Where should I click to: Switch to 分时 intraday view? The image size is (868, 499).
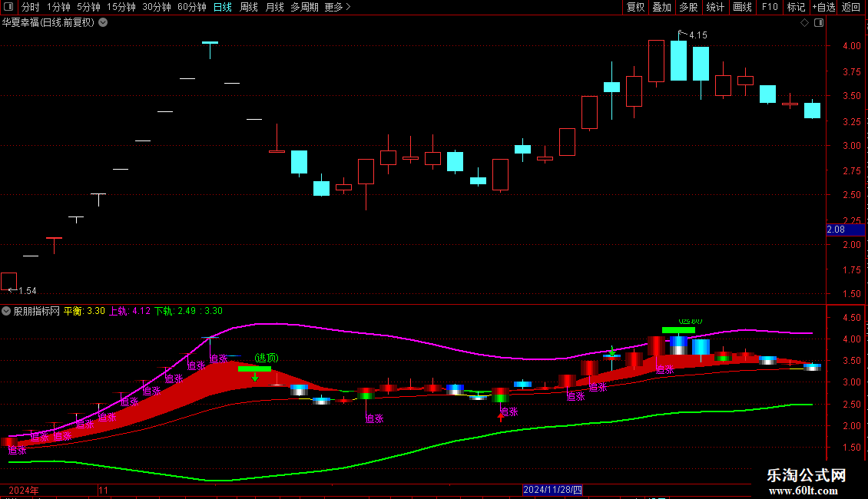pos(31,7)
